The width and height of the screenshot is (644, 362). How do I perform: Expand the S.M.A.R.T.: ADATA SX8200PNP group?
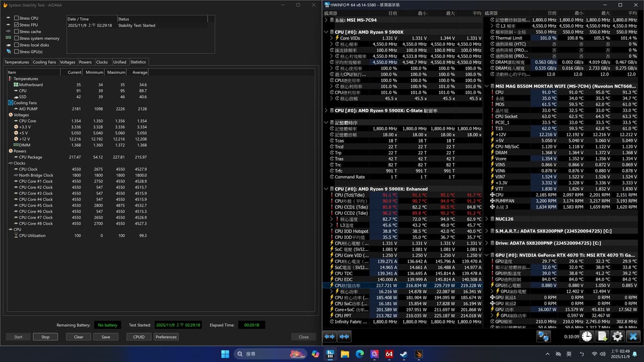coord(486,231)
